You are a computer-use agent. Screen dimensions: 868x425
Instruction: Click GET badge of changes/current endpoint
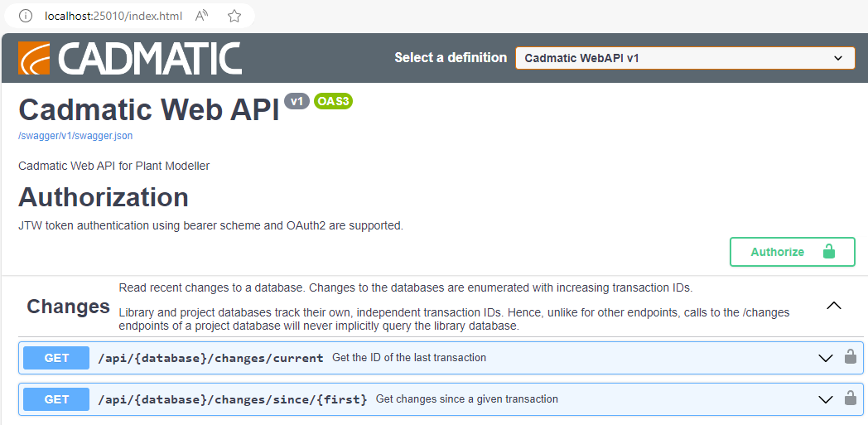(x=56, y=358)
